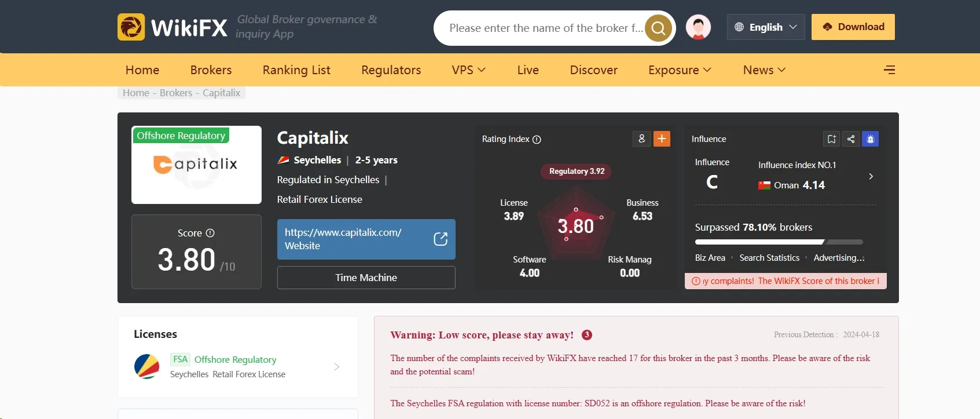980x419 pixels.
Task: Click the warning count badge 3
Action: click(587, 335)
